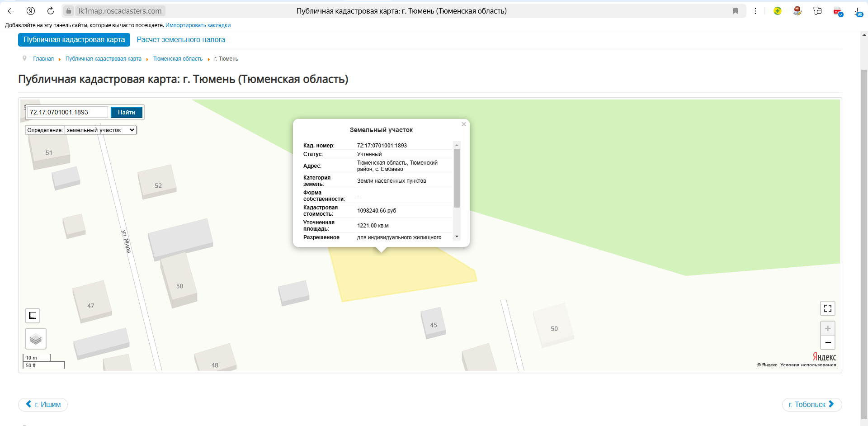
Task: Go back with the browser back arrow
Action: coord(11,11)
